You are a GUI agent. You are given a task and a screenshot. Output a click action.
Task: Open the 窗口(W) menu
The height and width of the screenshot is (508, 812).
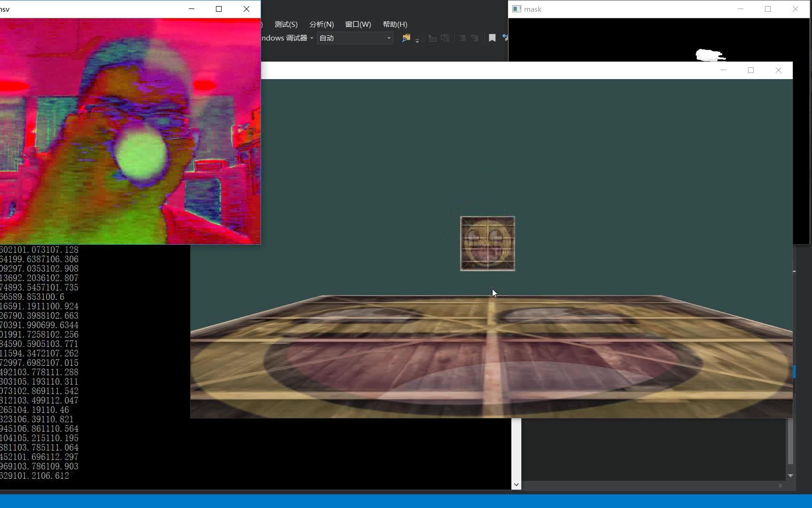pos(358,24)
